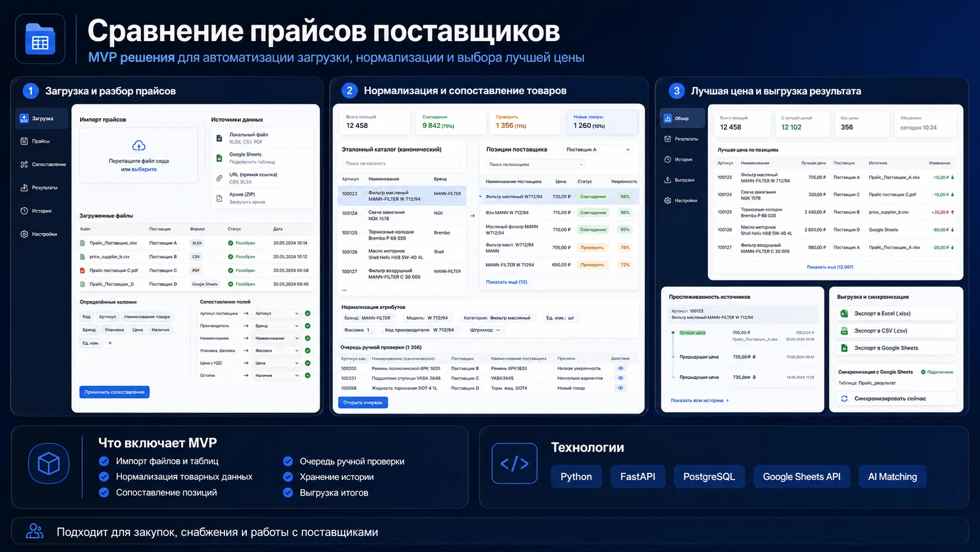Open Артикул dropdown in field mapping
Viewport: 980px width, 552px height.
click(x=277, y=313)
